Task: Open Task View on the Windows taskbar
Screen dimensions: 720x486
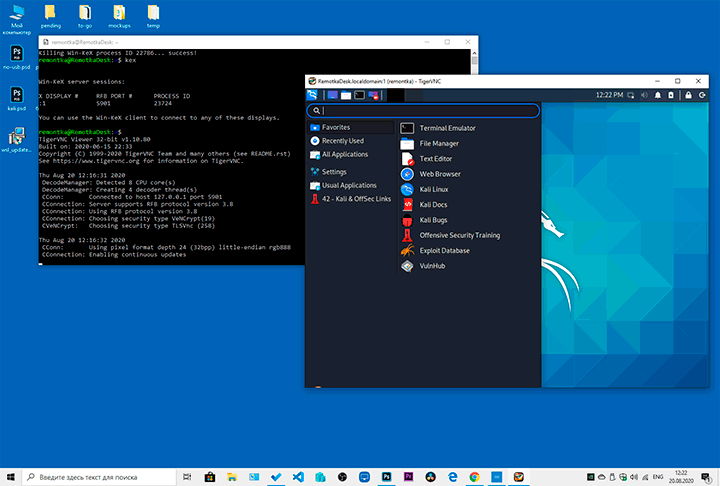Action: click(187, 477)
